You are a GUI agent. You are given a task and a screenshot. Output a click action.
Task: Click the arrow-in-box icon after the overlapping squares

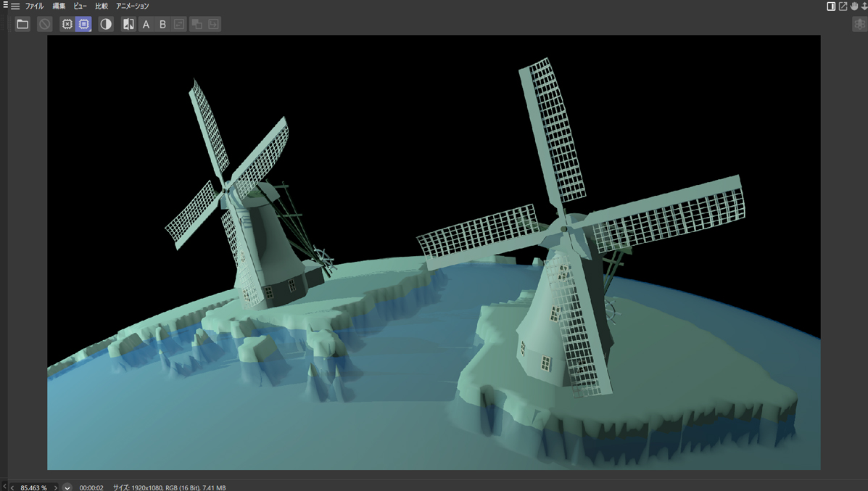tap(213, 25)
